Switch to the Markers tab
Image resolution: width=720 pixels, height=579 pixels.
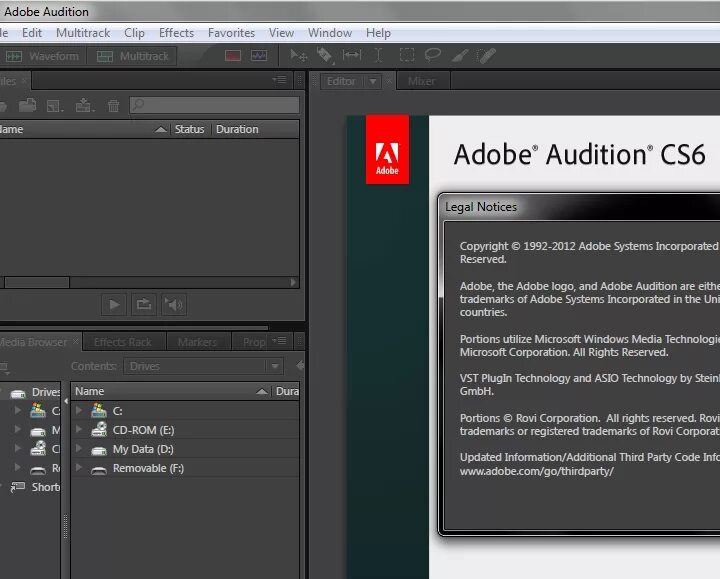click(x=197, y=342)
